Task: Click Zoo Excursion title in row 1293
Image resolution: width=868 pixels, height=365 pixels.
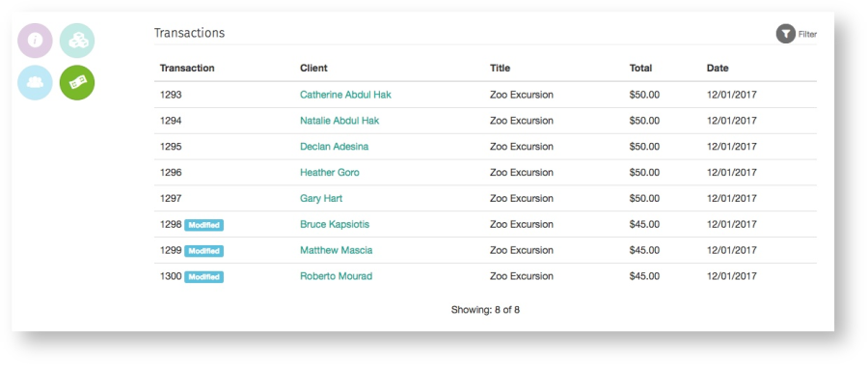Action: click(x=522, y=95)
